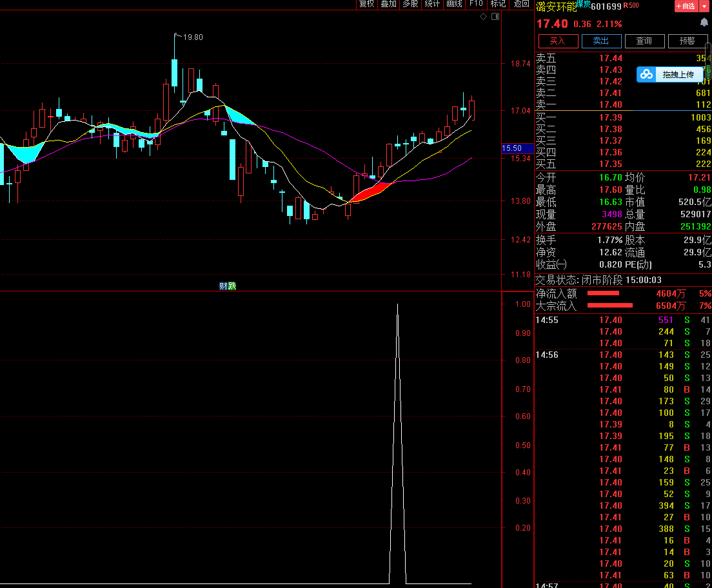
Task: Click the 14:55 trade timestamp
Action: click(x=547, y=320)
